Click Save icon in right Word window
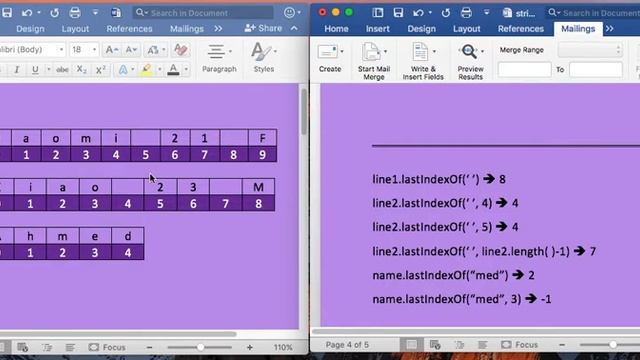 [x=398, y=13]
